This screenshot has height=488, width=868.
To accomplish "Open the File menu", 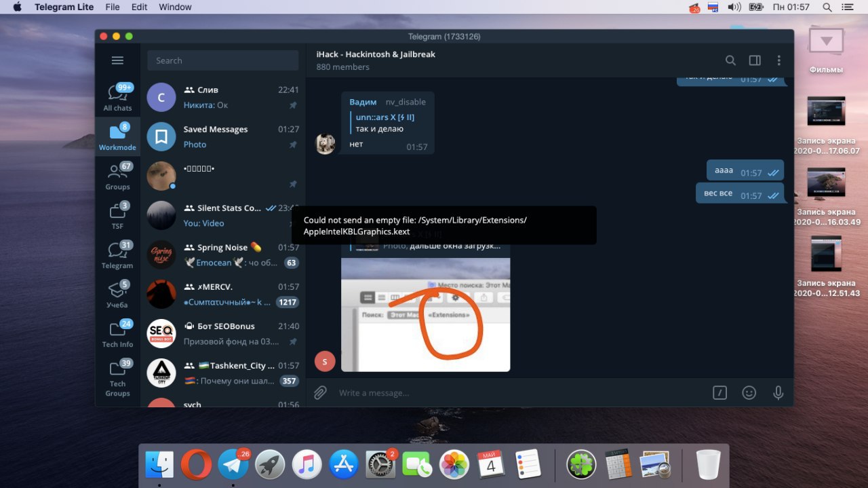I will [113, 7].
